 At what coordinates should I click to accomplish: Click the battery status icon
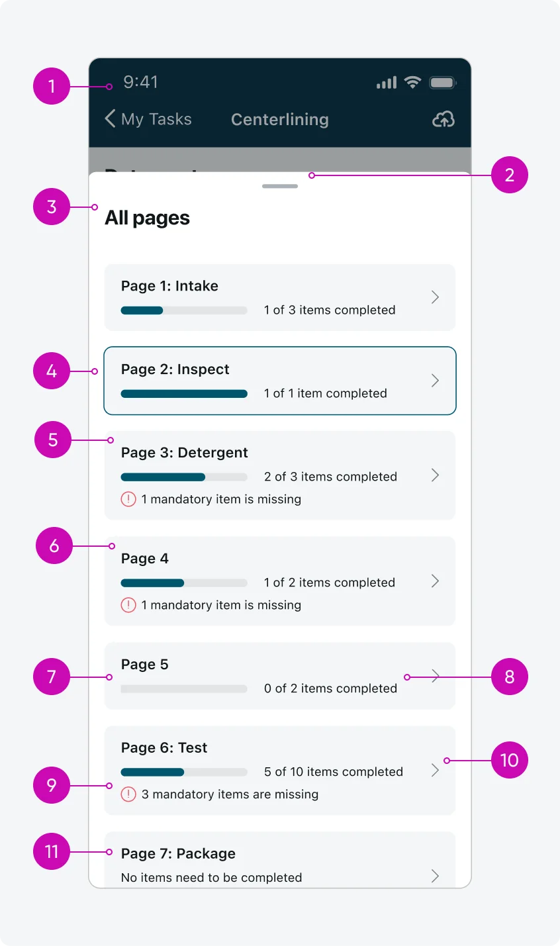click(x=442, y=83)
